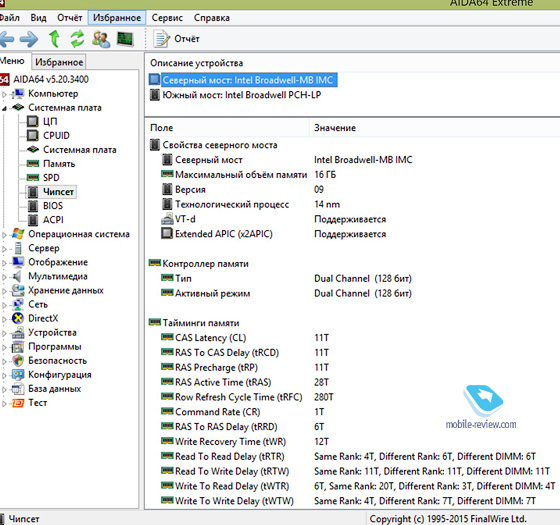Click the DirectX yellow X icon
560x525 pixels.
[x=18, y=318]
